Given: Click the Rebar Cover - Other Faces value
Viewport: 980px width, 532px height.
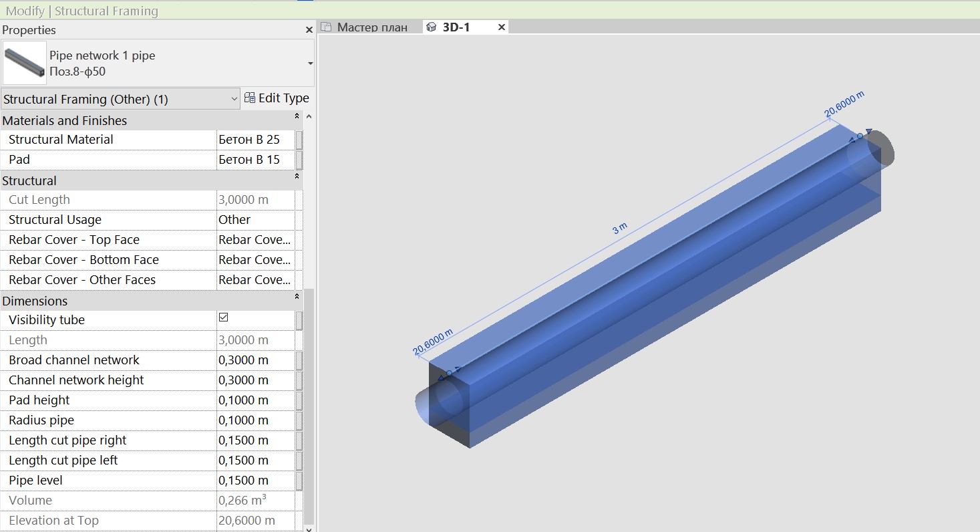Looking at the screenshot, I should (256, 280).
